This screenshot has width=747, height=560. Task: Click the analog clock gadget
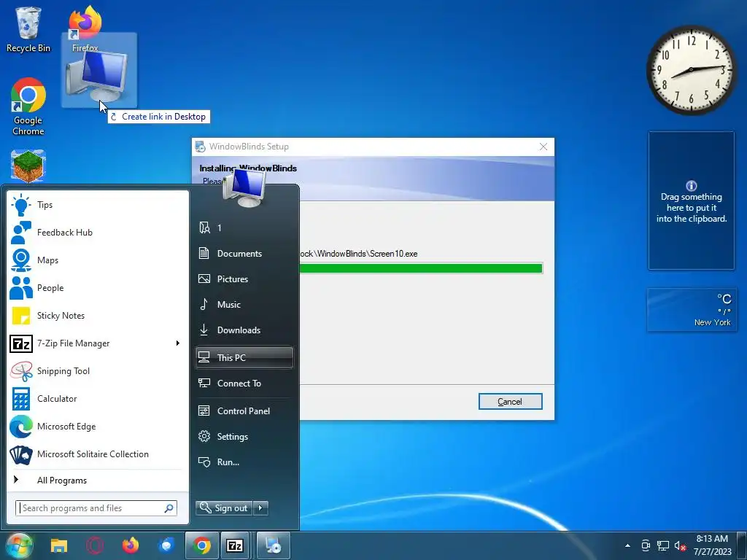tap(692, 70)
